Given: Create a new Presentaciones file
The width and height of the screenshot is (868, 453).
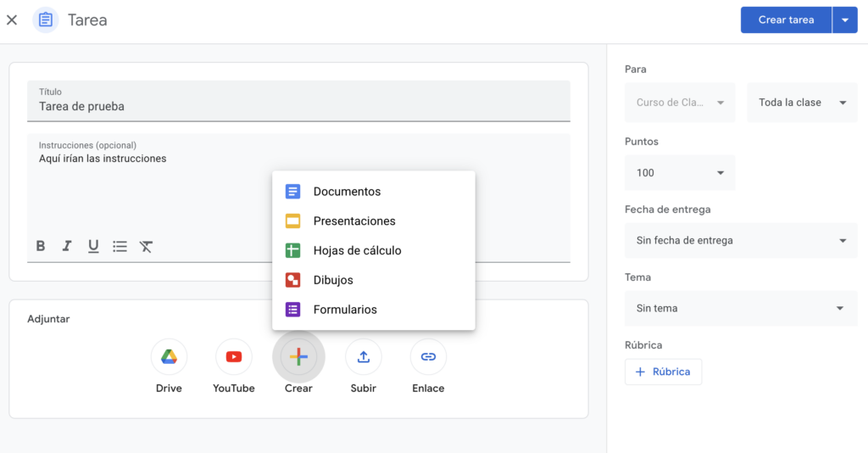Looking at the screenshot, I should [x=374, y=221].
